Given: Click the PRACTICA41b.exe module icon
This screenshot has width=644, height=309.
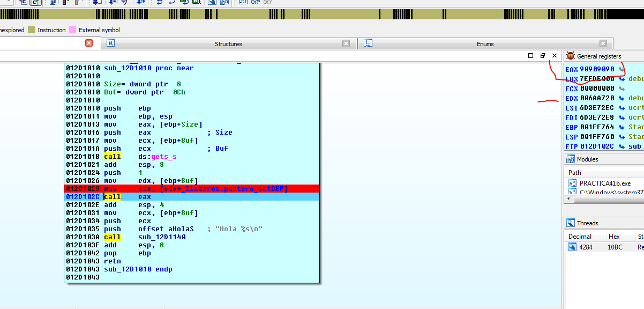Looking at the screenshot, I should [572, 183].
